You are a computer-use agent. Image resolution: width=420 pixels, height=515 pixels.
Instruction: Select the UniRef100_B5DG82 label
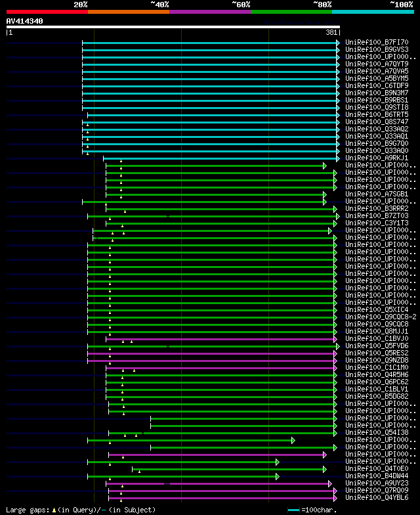377,397
